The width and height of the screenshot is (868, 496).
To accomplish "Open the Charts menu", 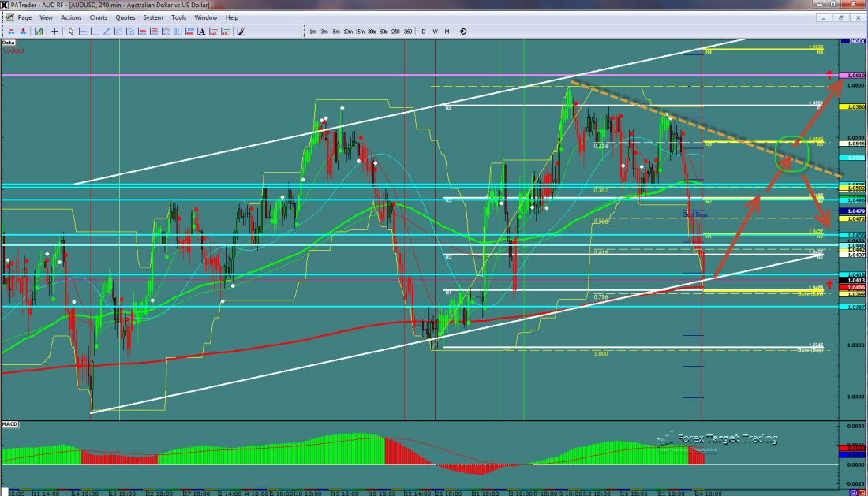I will point(99,17).
